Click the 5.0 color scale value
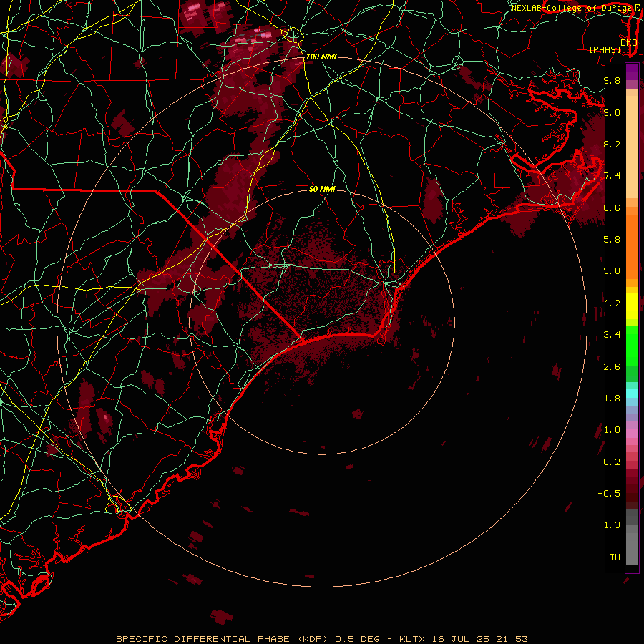644x644 pixels. 612,271
